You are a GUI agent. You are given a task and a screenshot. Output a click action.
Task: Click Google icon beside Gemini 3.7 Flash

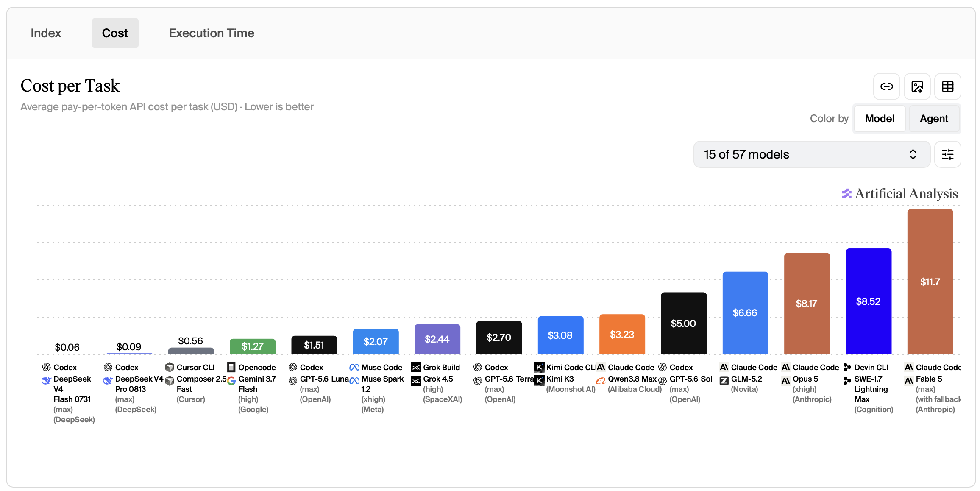[231, 380]
